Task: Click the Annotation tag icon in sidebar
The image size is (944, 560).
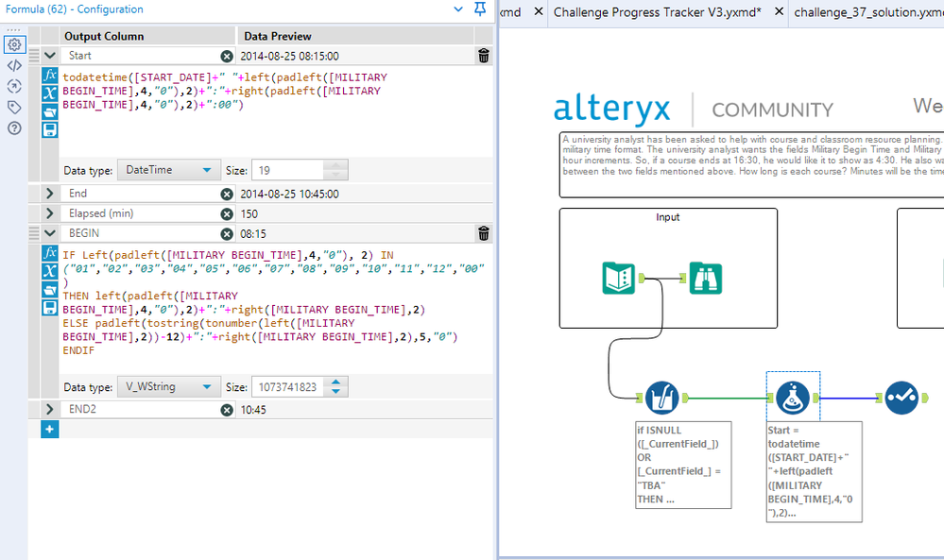Action: tap(14, 107)
